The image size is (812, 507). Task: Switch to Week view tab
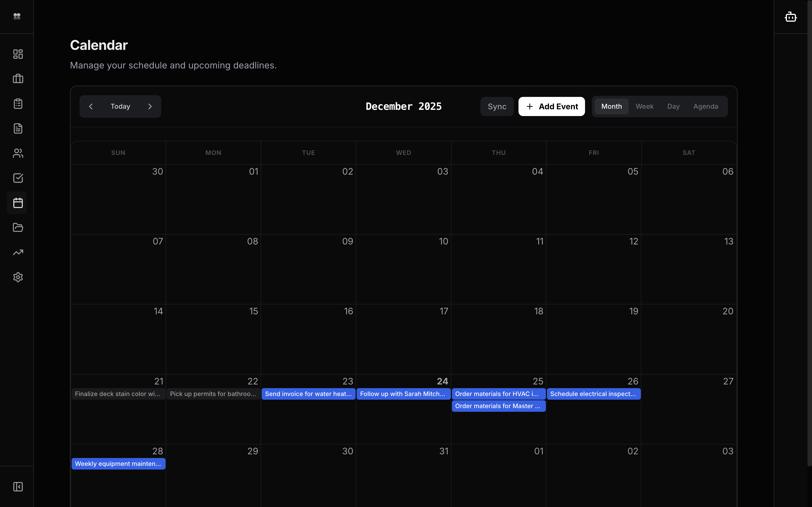click(x=644, y=106)
